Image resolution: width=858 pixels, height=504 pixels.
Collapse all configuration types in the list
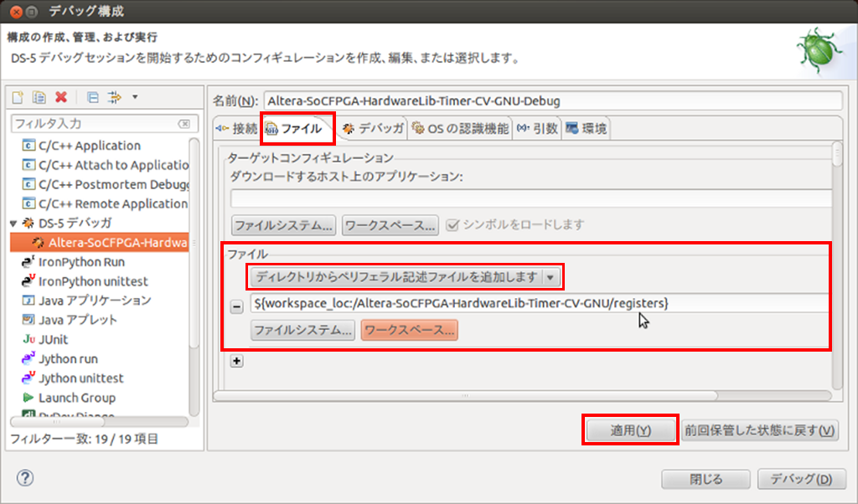(x=94, y=98)
